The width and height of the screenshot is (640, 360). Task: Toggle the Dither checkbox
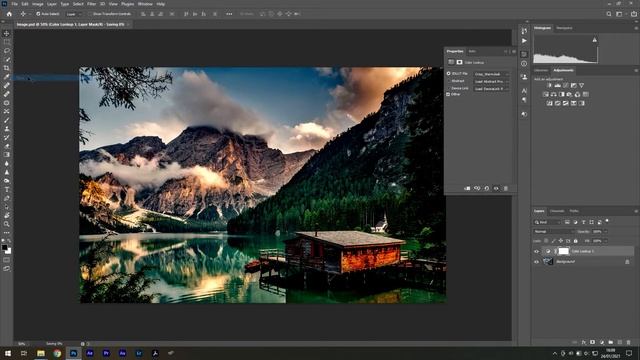click(x=449, y=94)
